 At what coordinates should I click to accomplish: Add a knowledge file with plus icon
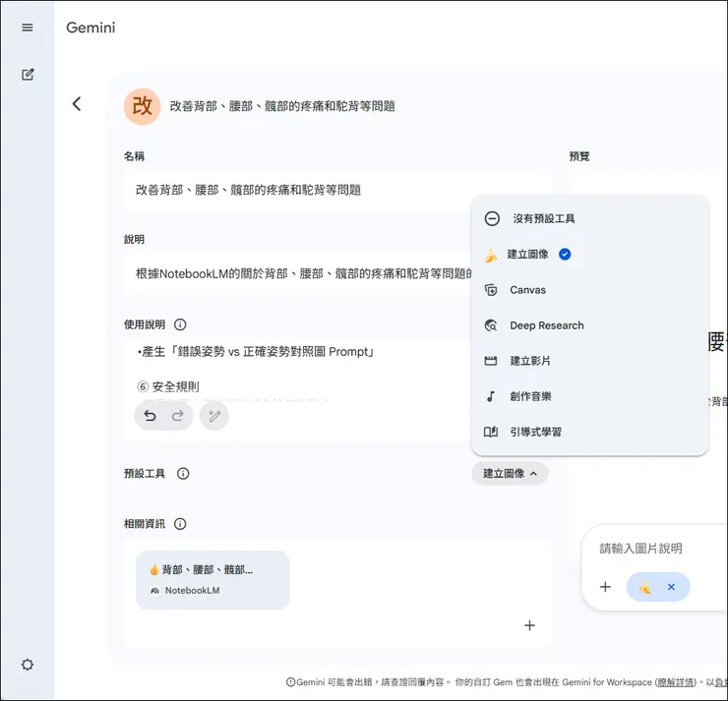529,625
